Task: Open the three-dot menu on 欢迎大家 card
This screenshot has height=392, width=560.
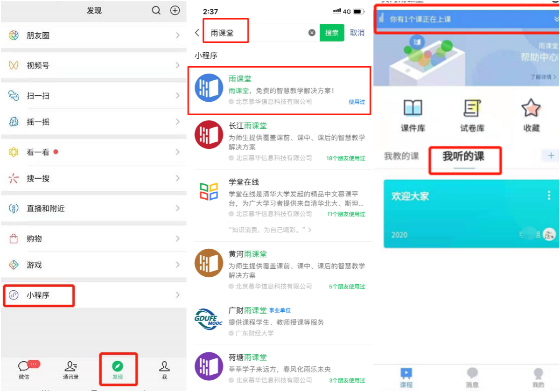Action: (549, 196)
